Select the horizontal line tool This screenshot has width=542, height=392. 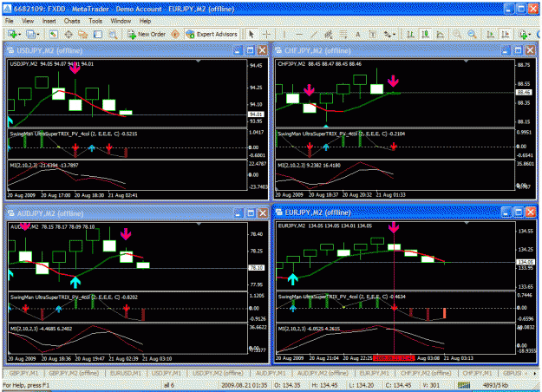click(299, 34)
